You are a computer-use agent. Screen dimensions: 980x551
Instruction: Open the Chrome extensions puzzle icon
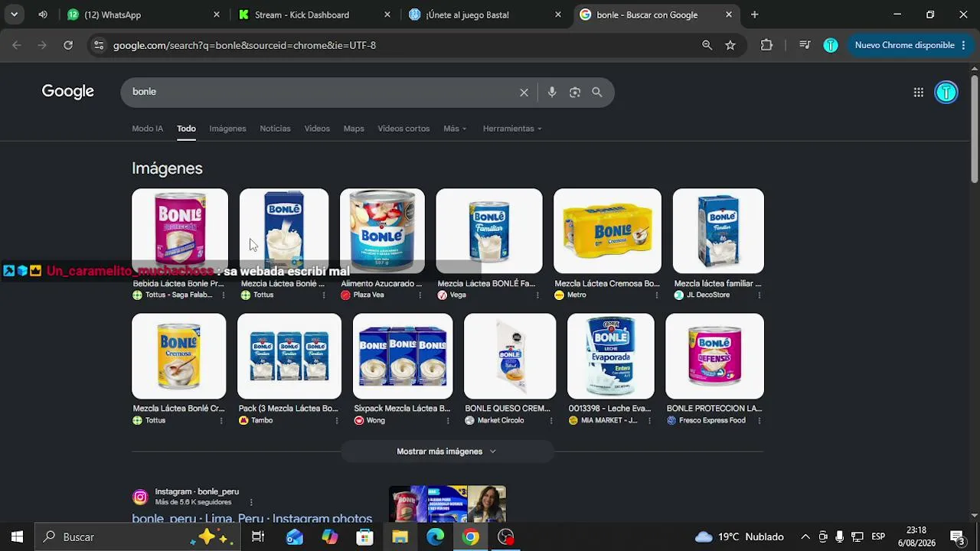(766, 45)
